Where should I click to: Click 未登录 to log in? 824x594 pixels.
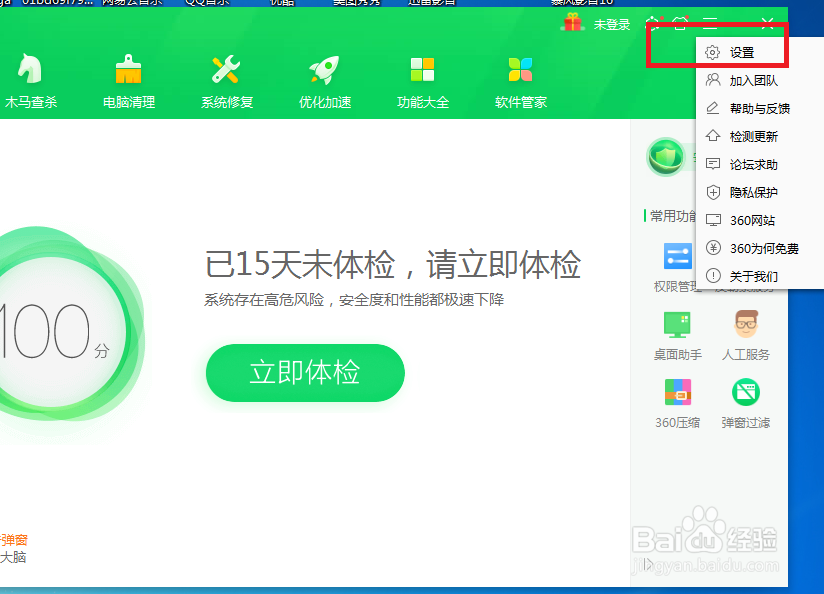[612, 24]
